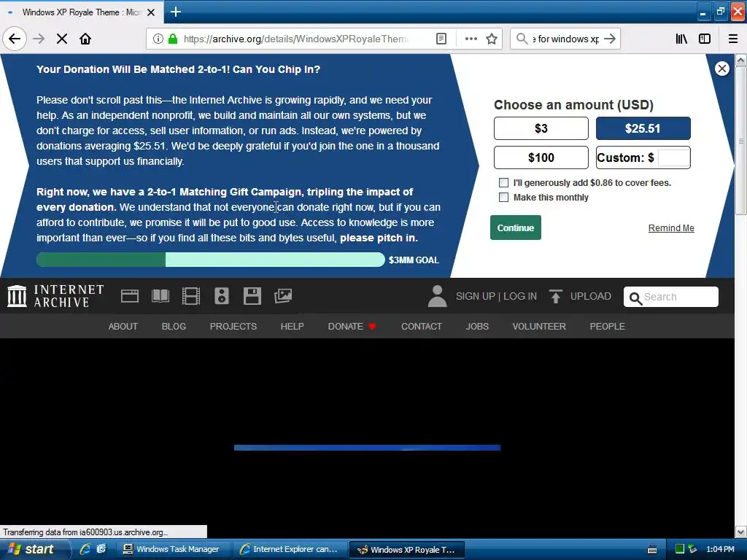
Task: Click the $3MM goal progress bar
Action: pos(211,260)
